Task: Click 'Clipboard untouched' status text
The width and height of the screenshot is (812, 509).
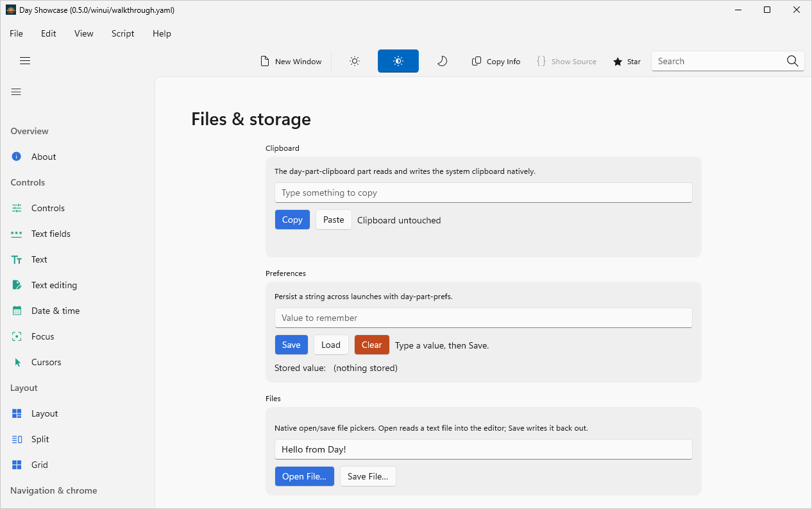Action: 399,220
